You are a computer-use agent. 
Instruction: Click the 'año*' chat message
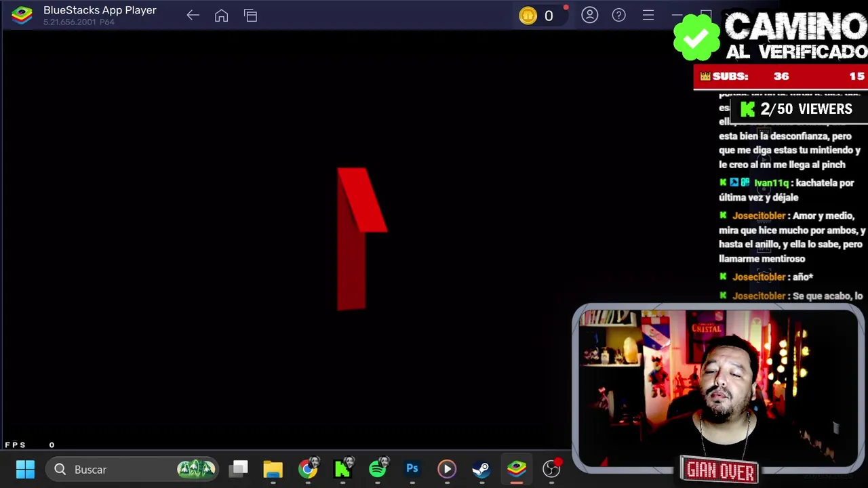[766, 277]
